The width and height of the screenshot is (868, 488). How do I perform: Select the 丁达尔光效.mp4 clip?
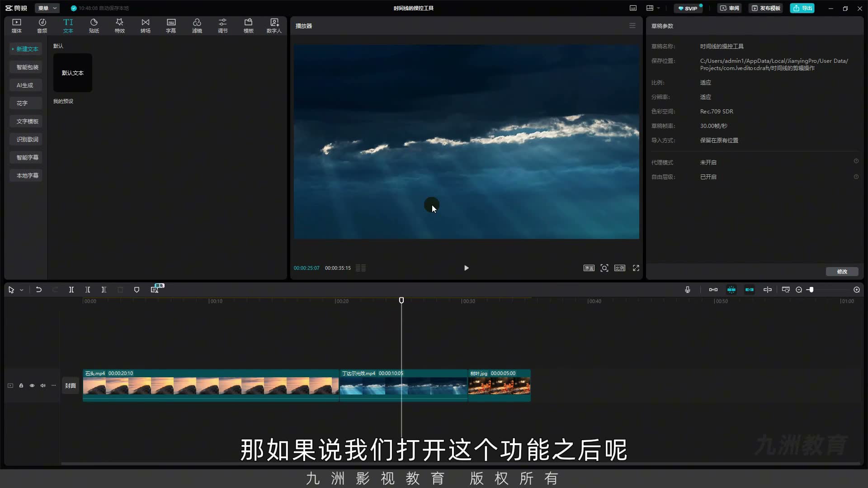point(403,385)
